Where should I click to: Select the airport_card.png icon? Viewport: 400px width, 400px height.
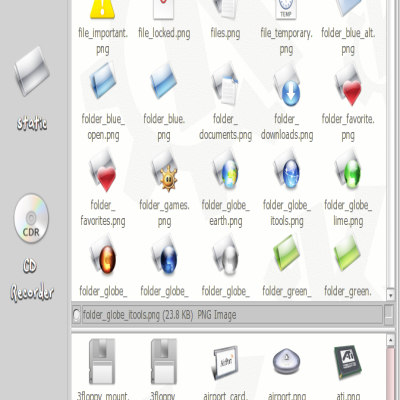225,363
